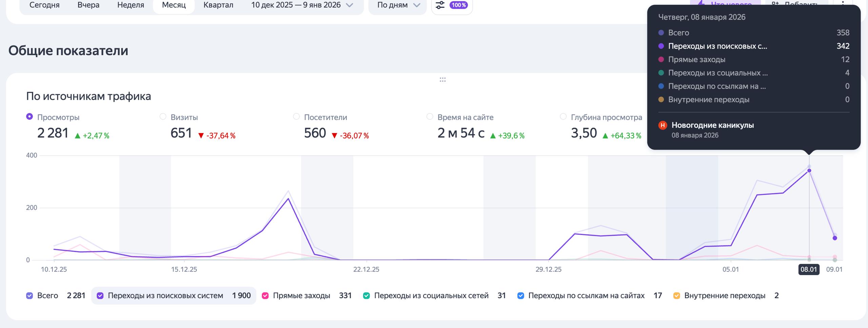Click the 2 м 54 с time value
This screenshot has width=868, height=328.
tap(461, 133)
